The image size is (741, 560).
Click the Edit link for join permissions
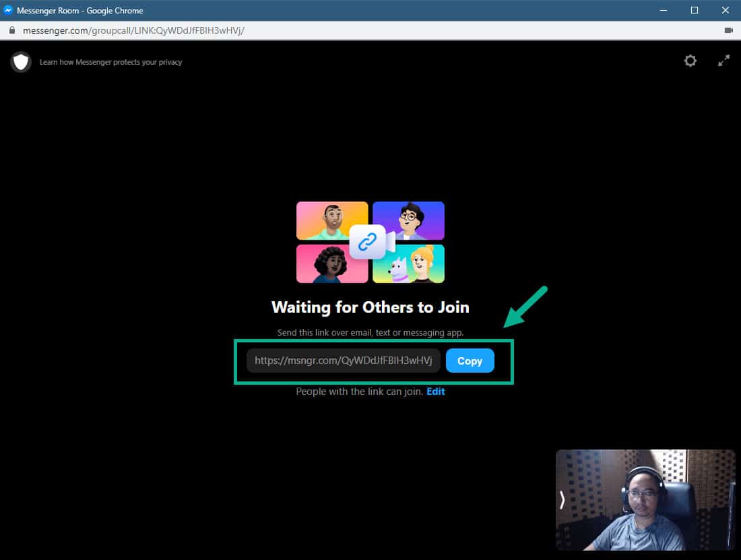(436, 392)
